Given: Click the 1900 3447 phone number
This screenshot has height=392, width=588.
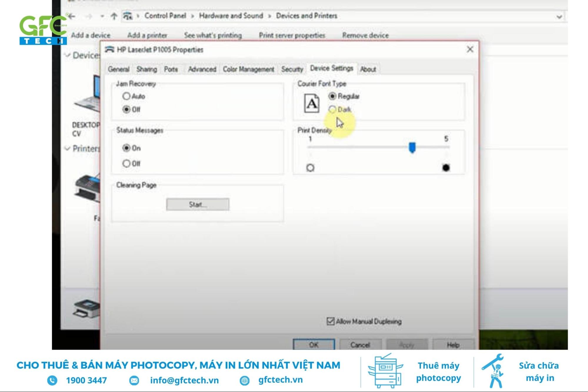Looking at the screenshot, I should 86,380.
